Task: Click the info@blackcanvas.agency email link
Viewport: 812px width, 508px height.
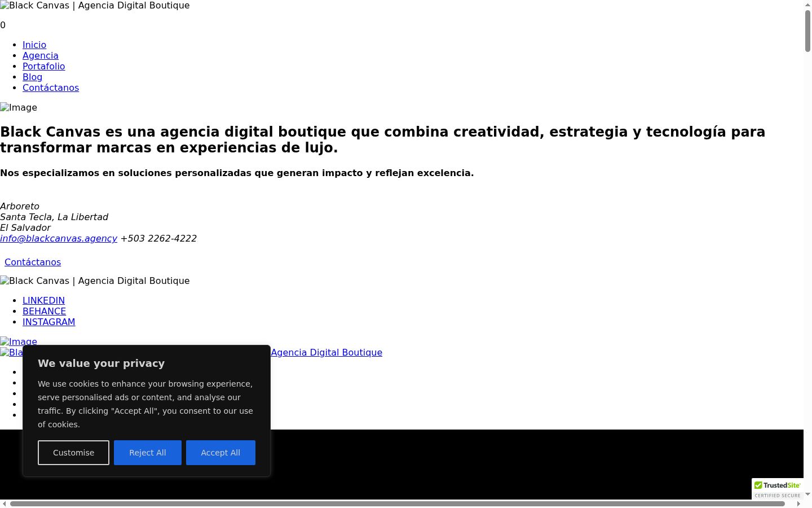Action: (59, 238)
